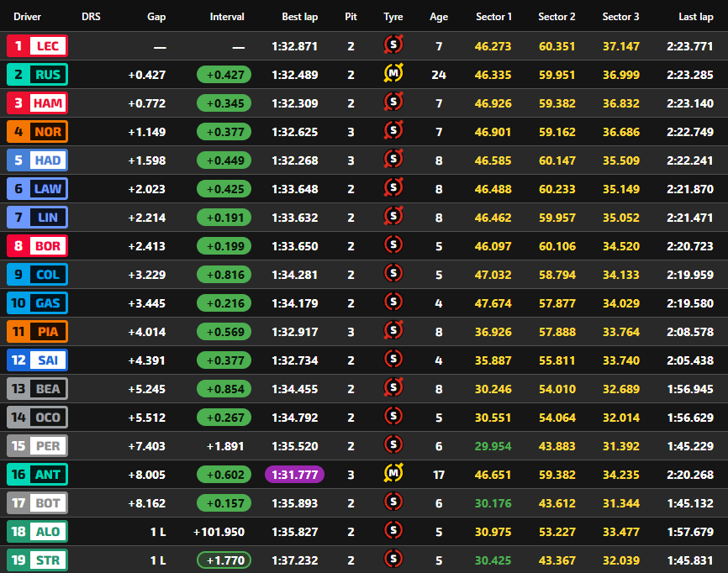Click the Sector 1 column header

(x=493, y=17)
